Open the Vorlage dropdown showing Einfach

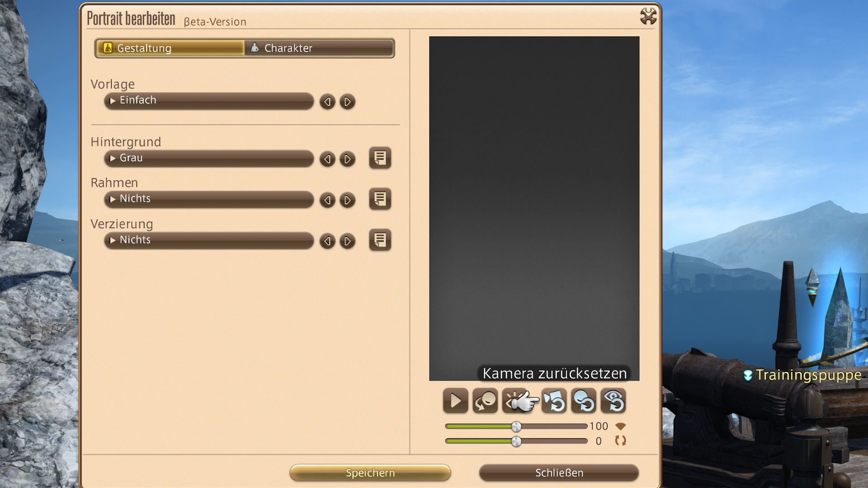pos(209,101)
